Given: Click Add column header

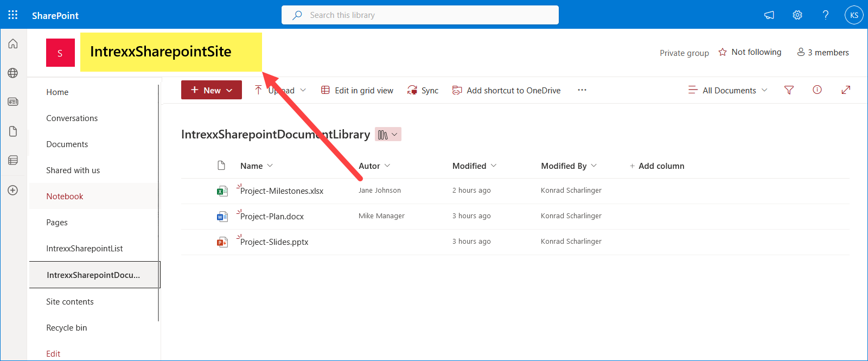Looking at the screenshot, I should (x=656, y=166).
